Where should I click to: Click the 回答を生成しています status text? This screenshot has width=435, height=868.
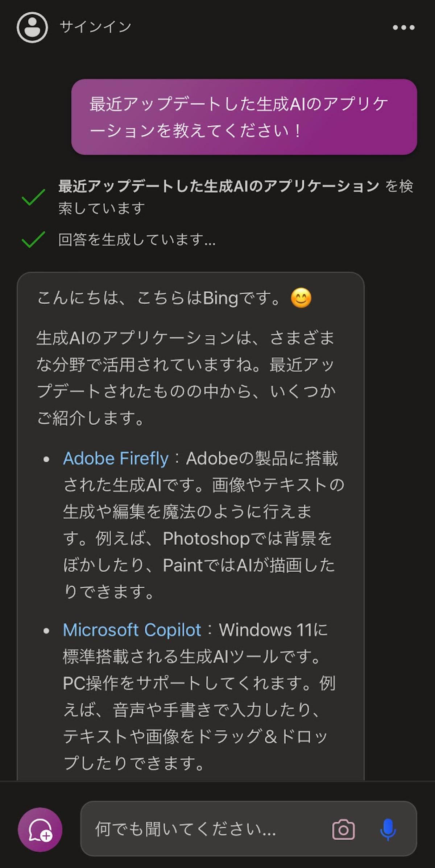[x=137, y=240]
